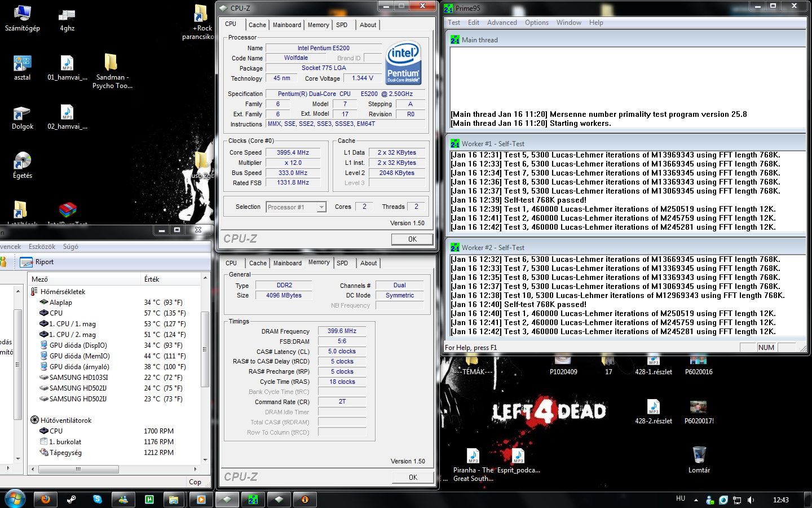Select the SAMSUNG HD103SI temperature row
The height and width of the screenshot is (508, 812).
[x=116, y=378]
